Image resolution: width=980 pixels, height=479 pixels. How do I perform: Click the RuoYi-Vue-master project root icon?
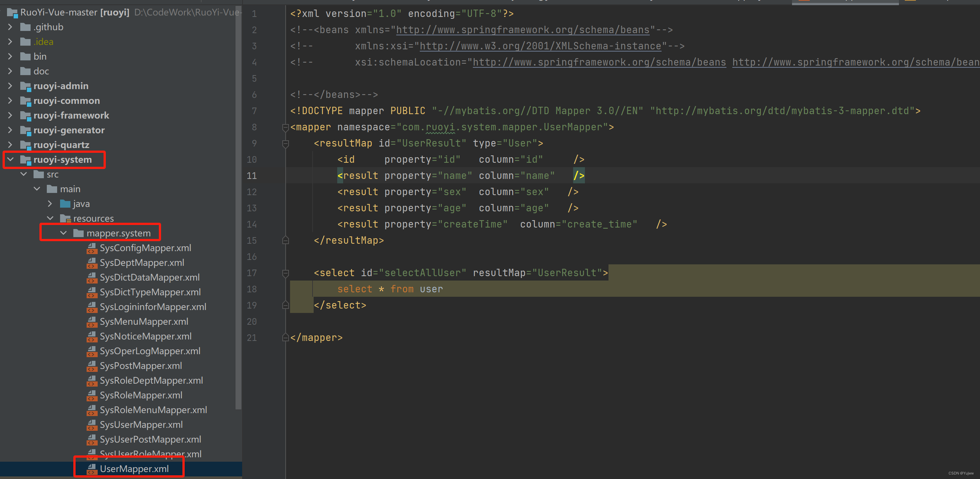[12, 13]
